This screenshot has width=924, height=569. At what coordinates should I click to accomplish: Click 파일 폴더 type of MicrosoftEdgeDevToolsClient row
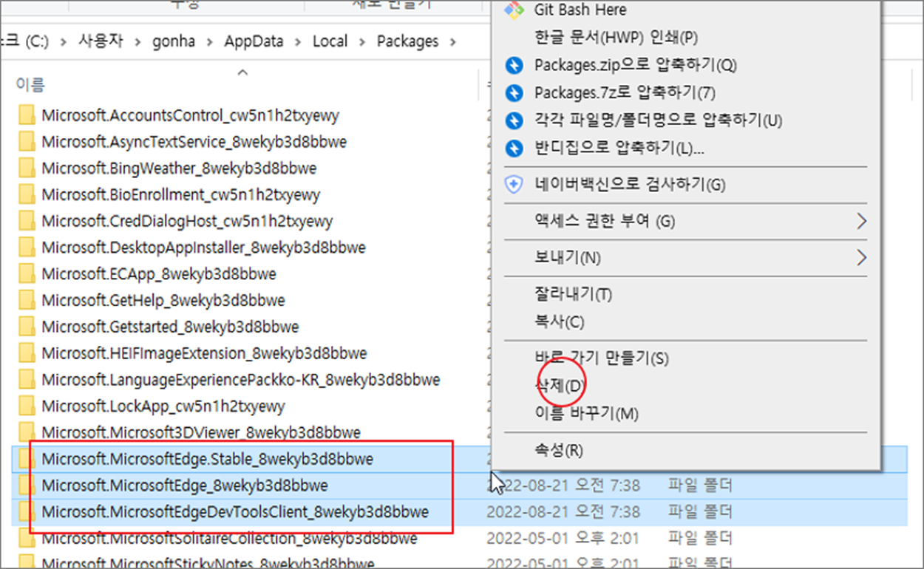(700, 511)
